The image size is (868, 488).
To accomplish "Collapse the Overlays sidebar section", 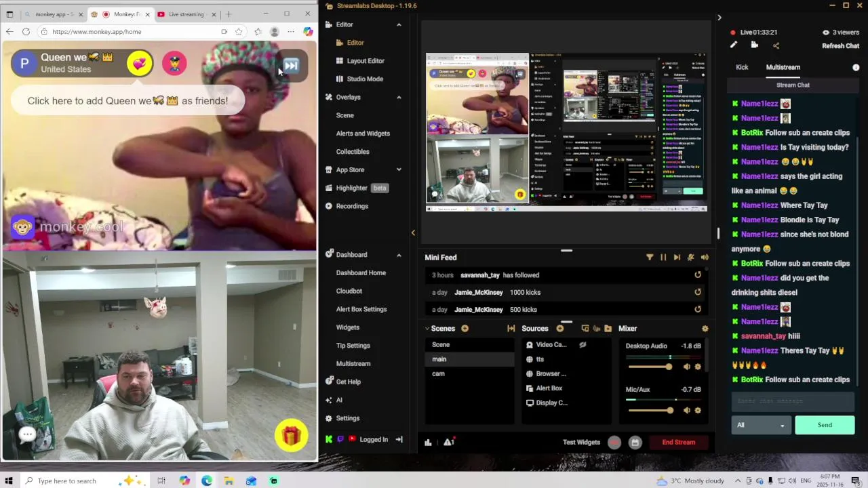I will (399, 98).
